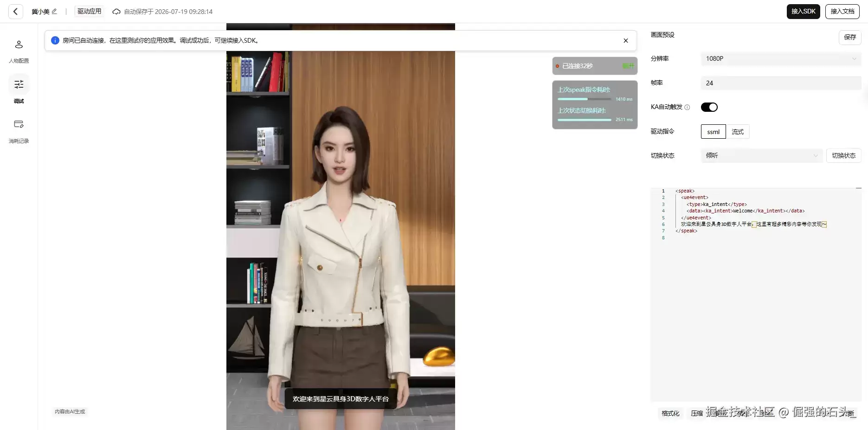Open 接入文档 documentation
868x430 pixels.
coord(842,12)
